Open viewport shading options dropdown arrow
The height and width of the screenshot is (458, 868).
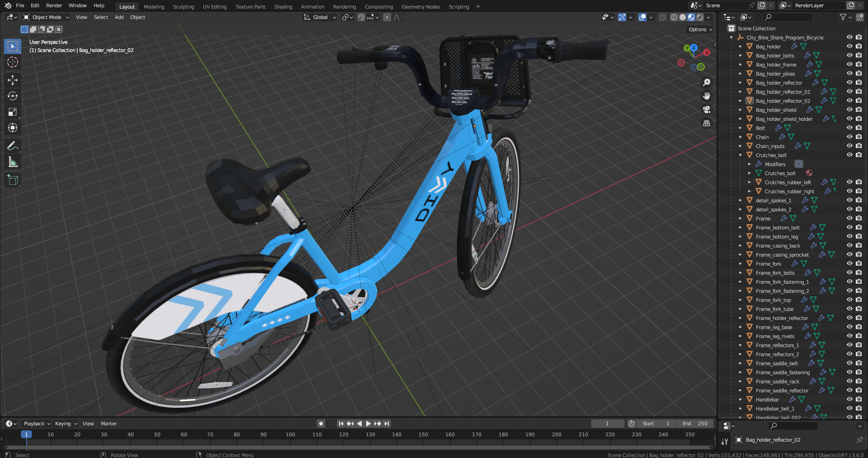point(708,17)
